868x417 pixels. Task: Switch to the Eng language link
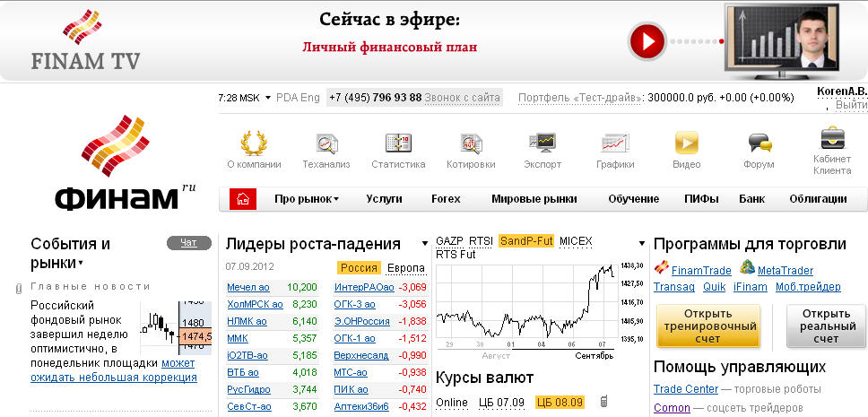pyautogui.click(x=310, y=98)
